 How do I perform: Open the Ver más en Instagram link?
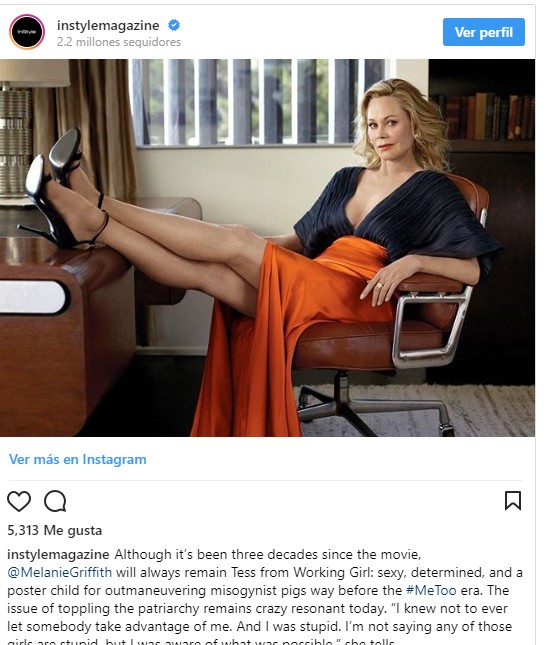(78, 459)
